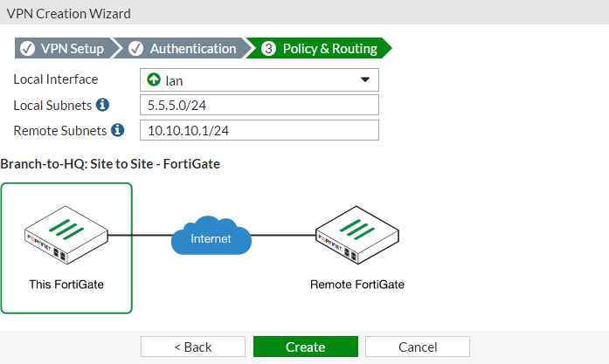This screenshot has height=364, width=609.
Task: Click the Local Interface label
Action: pos(56,79)
